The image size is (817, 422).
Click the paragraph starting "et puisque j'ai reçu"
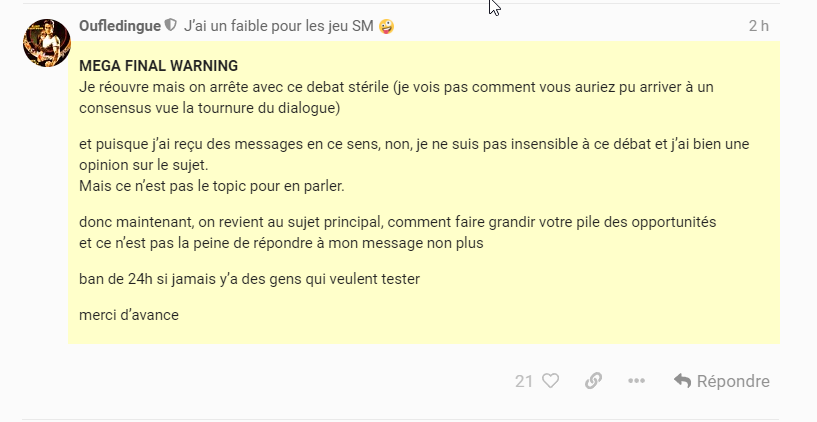coord(414,154)
